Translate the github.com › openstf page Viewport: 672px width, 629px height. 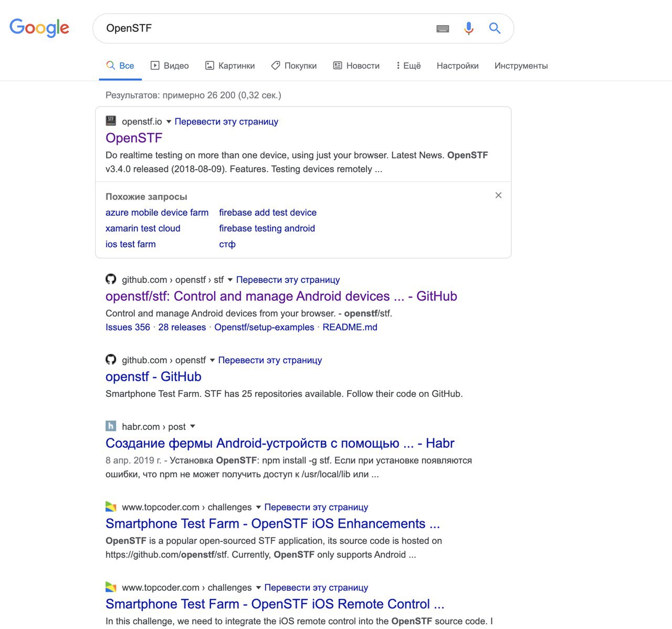(x=270, y=360)
